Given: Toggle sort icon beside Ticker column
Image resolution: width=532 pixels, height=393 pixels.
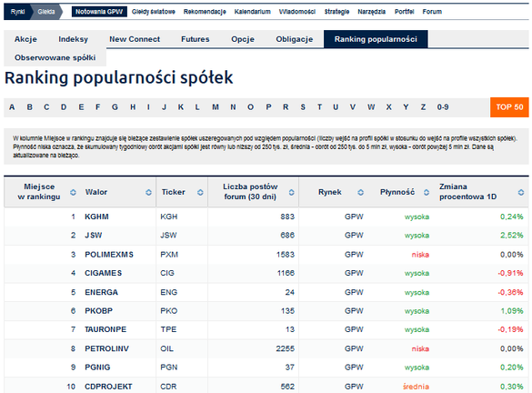Looking at the screenshot, I should tap(200, 193).
